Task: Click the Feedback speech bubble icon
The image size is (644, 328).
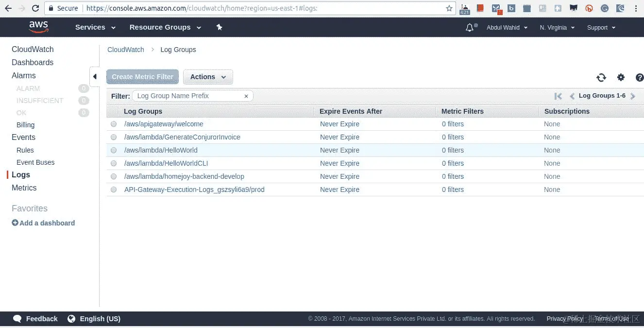Action: pos(17,319)
